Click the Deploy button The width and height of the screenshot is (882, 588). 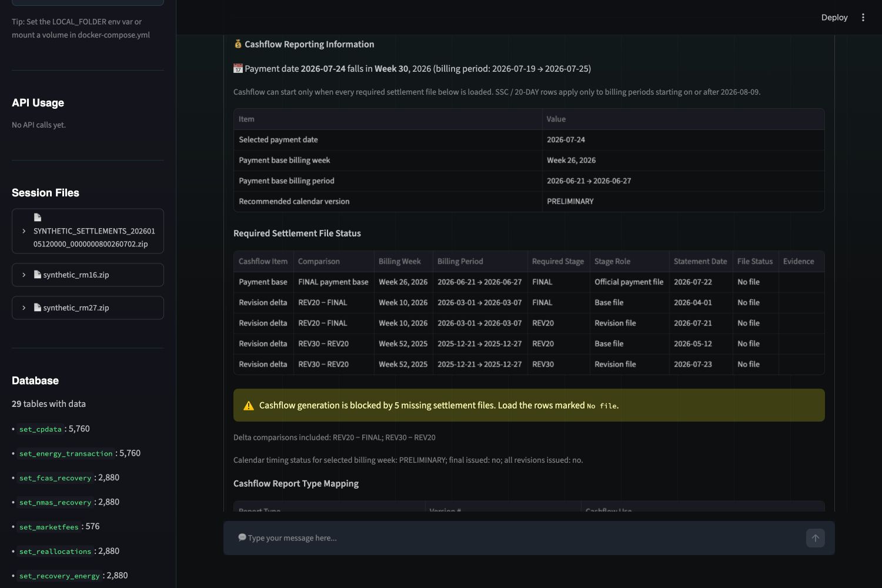[834, 18]
